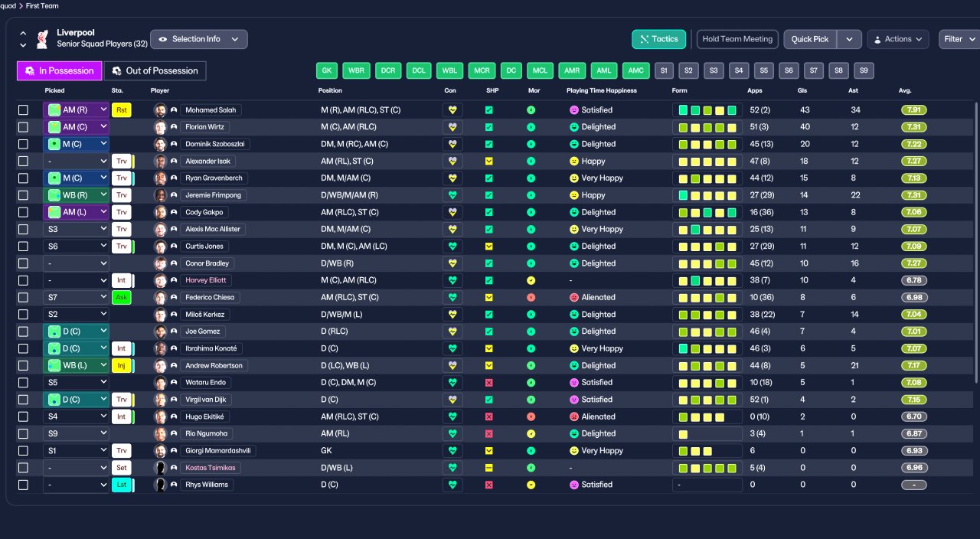Click Salah's form squares indicator
Viewport: 980px width, 539px height.
[707, 110]
